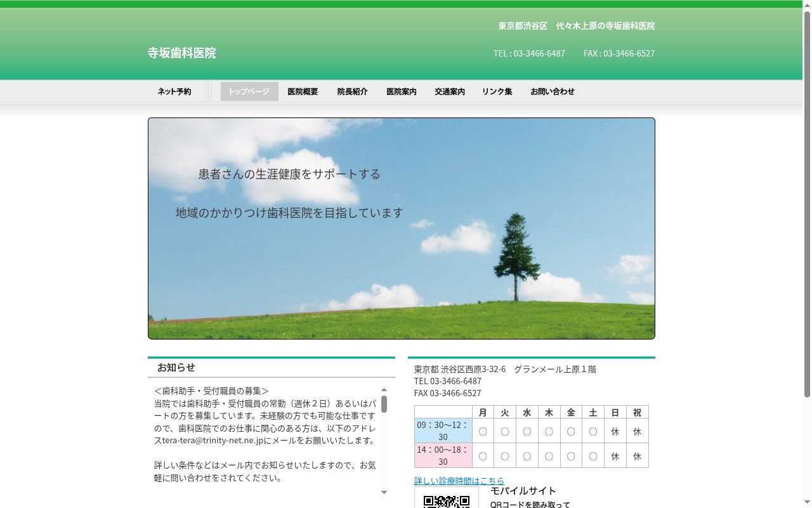Go to the 医院概要 page

coord(303,91)
